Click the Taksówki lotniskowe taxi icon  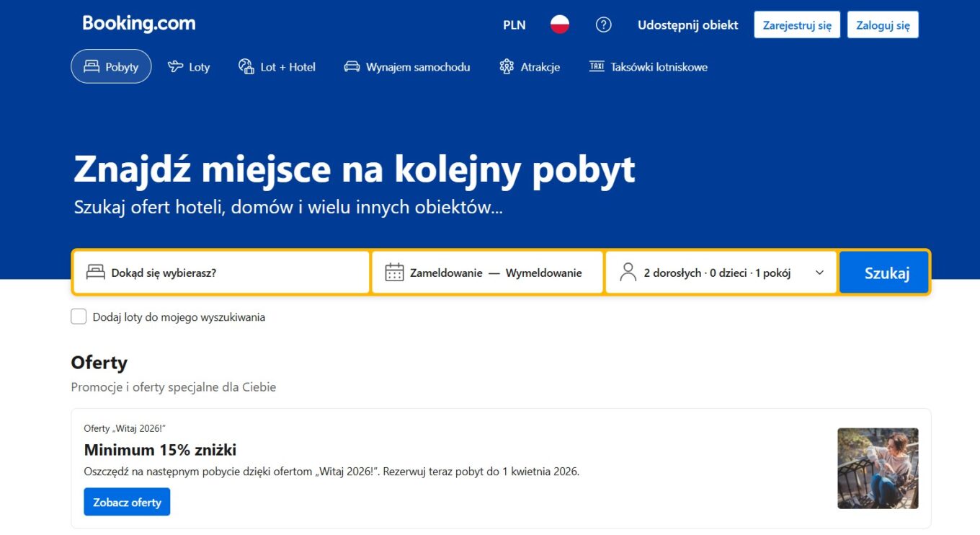[x=597, y=66]
